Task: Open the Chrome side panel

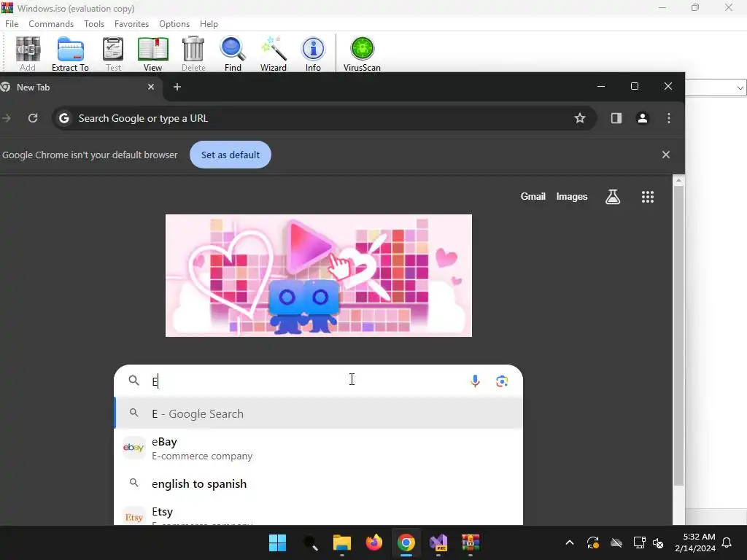Action: click(616, 118)
